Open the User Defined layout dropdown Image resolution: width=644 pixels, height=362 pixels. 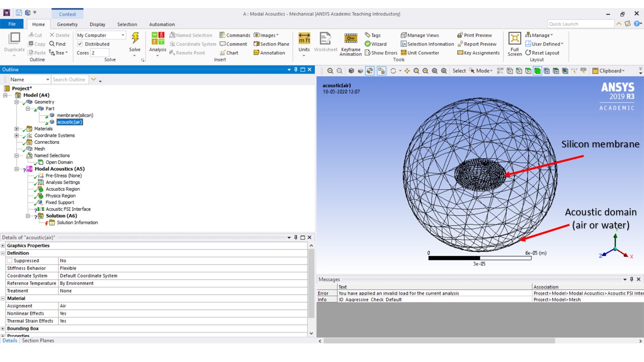coord(544,44)
